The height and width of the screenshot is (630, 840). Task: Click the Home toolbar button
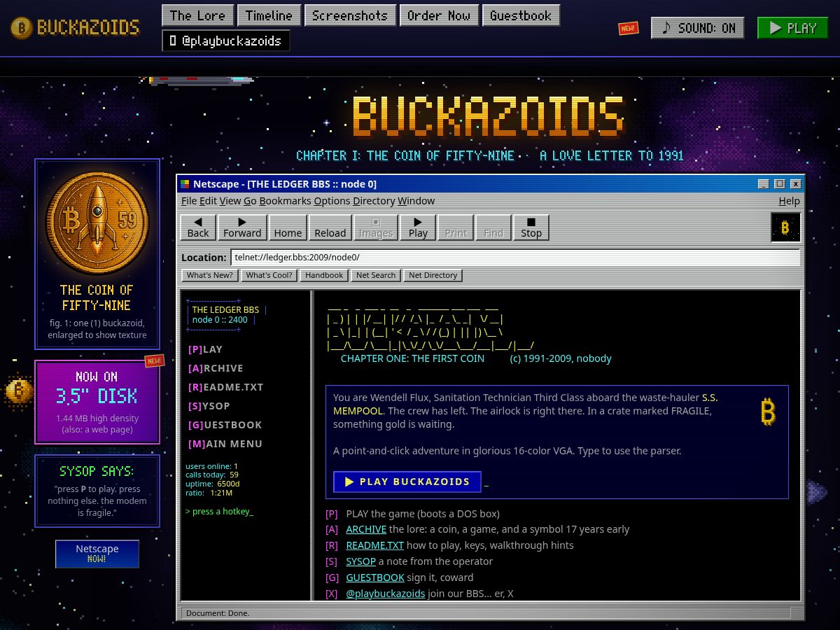click(x=288, y=227)
